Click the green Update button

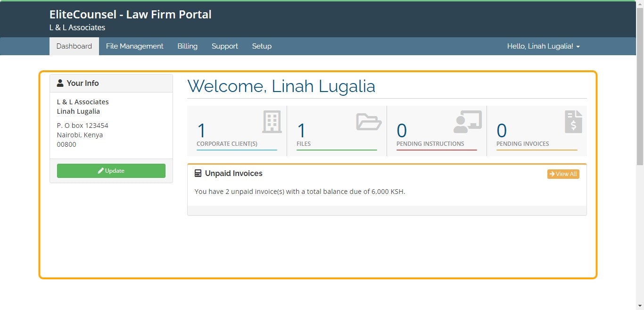point(111,171)
